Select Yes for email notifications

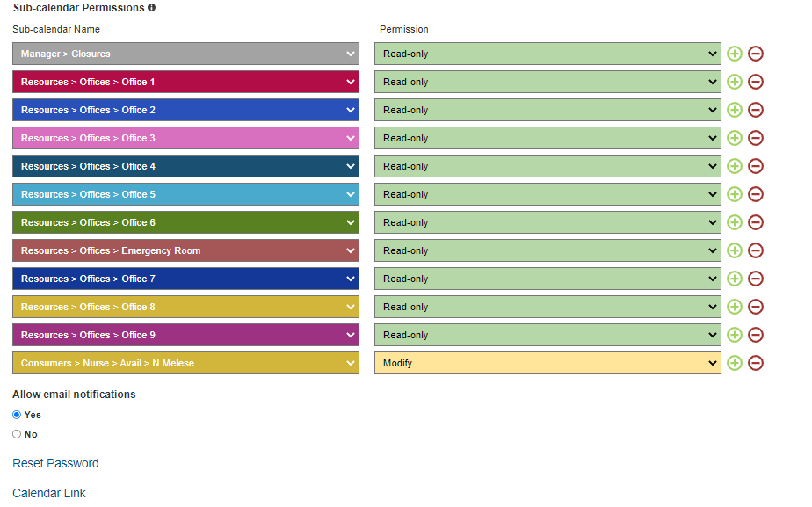click(17, 415)
